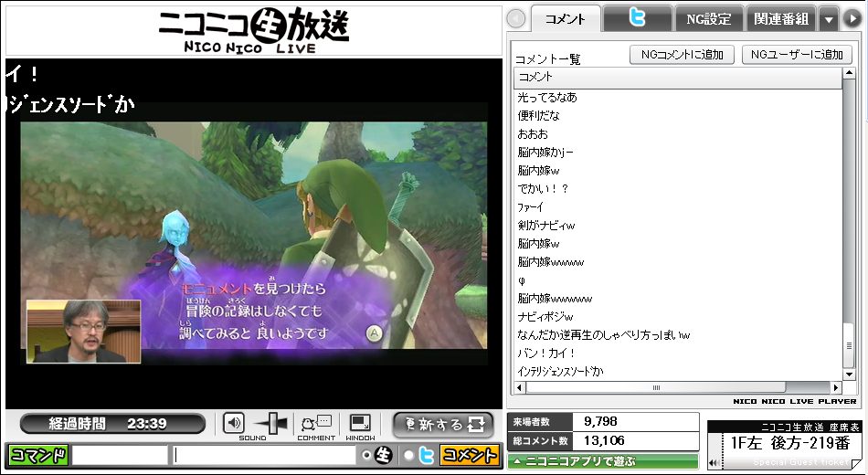This screenshot has height=475, width=868.
Task: Click the horizontal scroll left arrow
Action: click(x=520, y=387)
